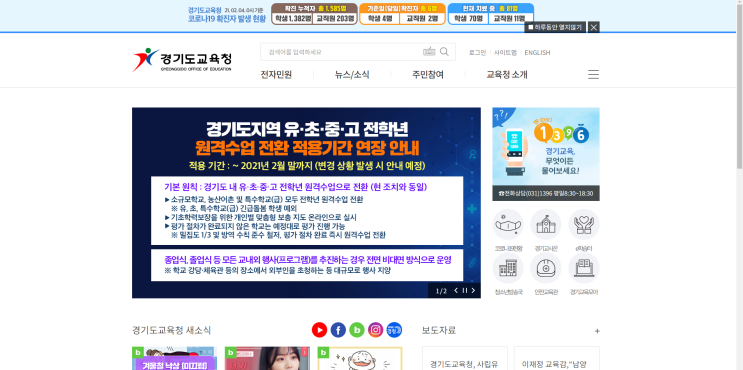Viewport: 743px width, 370px height.
Task: Open the 뉴스/소식 menu
Action: (x=352, y=75)
